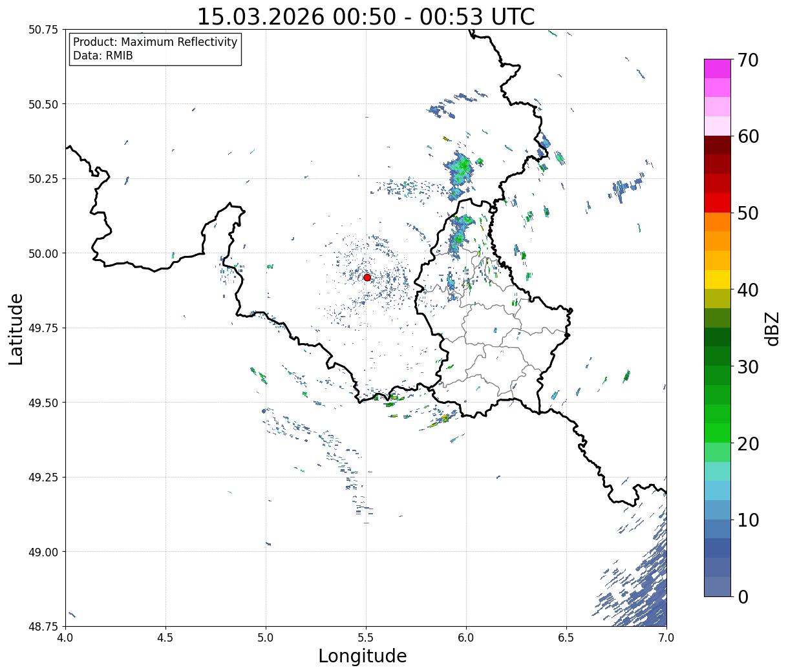Viewport: 788px width, 672px height.
Task: Click the 'dBZ' colorbar label
Action: point(772,328)
